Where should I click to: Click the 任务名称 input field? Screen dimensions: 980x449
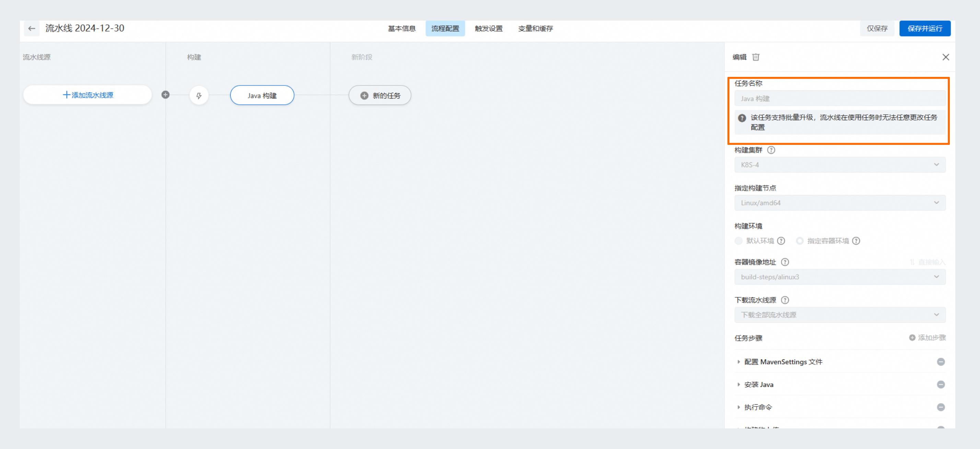[x=840, y=99]
